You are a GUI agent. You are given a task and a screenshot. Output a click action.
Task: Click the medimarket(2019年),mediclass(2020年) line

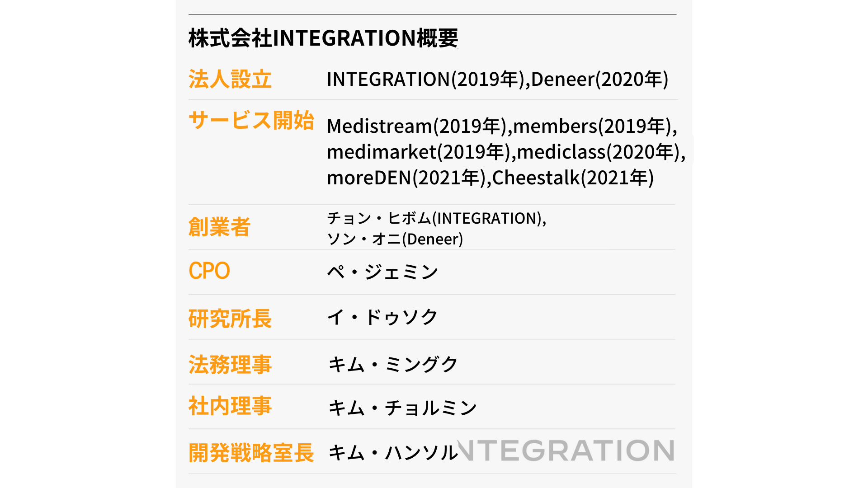[x=506, y=152]
